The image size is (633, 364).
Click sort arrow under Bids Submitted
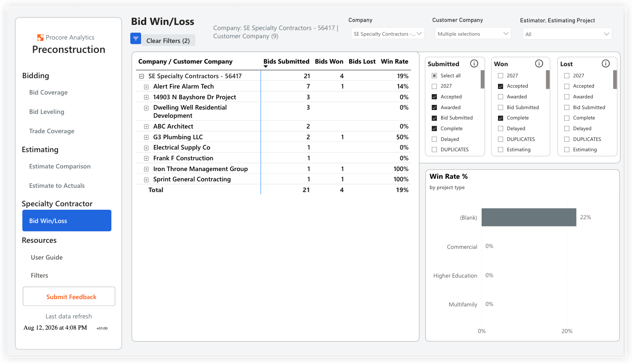click(266, 67)
